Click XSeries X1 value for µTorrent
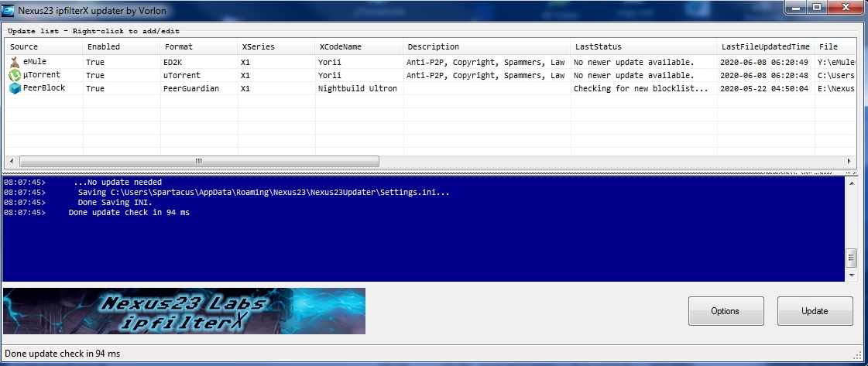Image resolution: width=868 pixels, height=366 pixels. (245, 75)
